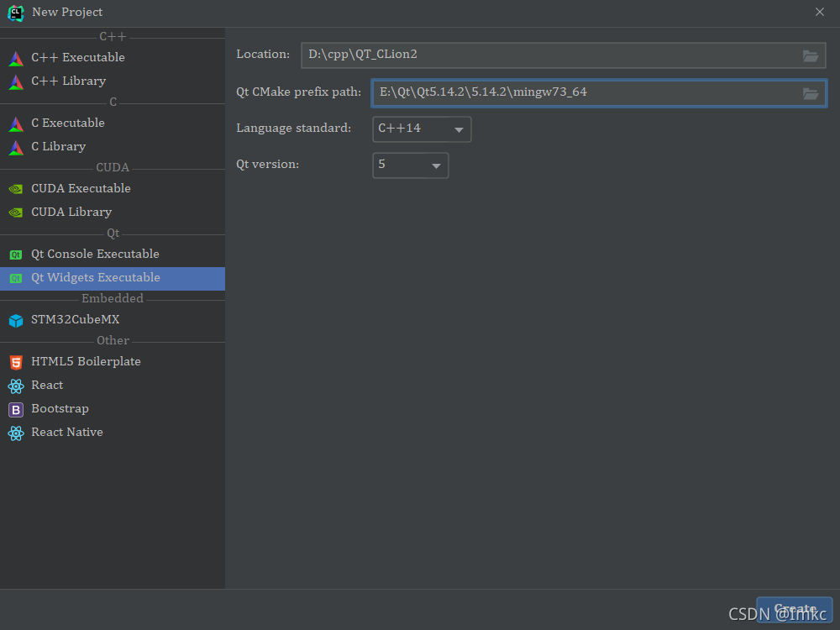Browse for the project Location folder

pos(811,55)
